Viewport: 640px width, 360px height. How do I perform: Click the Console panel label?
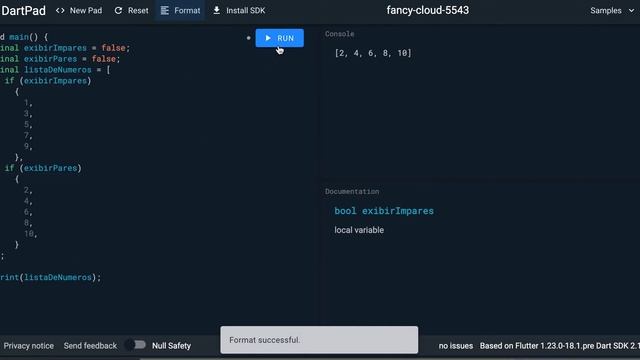coord(340,34)
